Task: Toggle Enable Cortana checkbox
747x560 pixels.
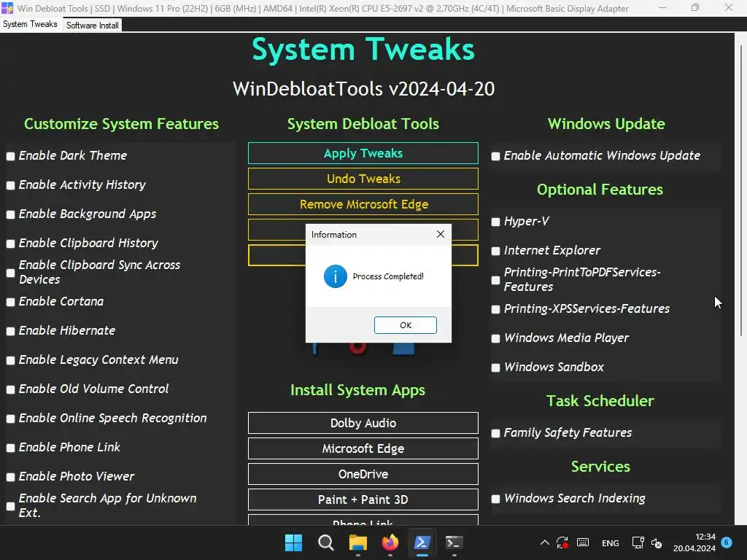Action: [x=10, y=302]
